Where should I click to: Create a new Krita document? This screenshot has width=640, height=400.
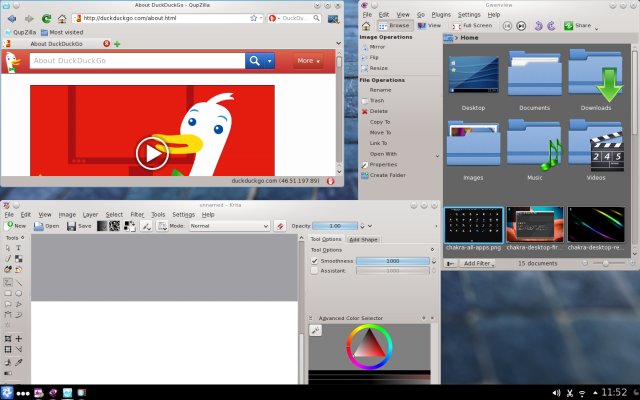tap(15, 226)
